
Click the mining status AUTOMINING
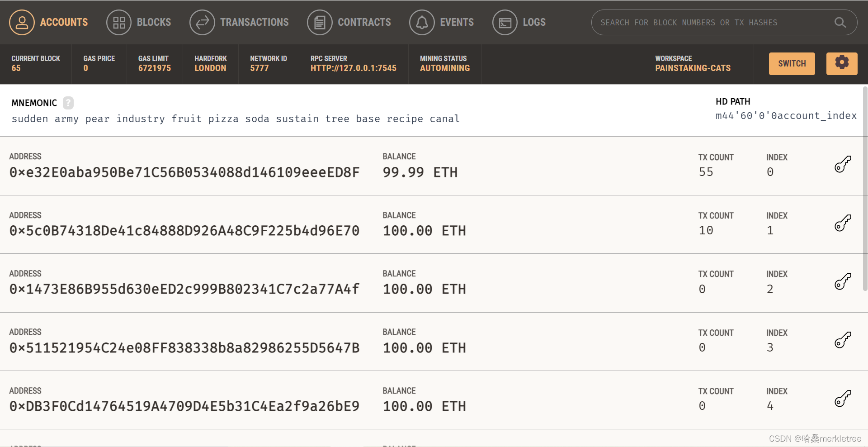coord(445,68)
